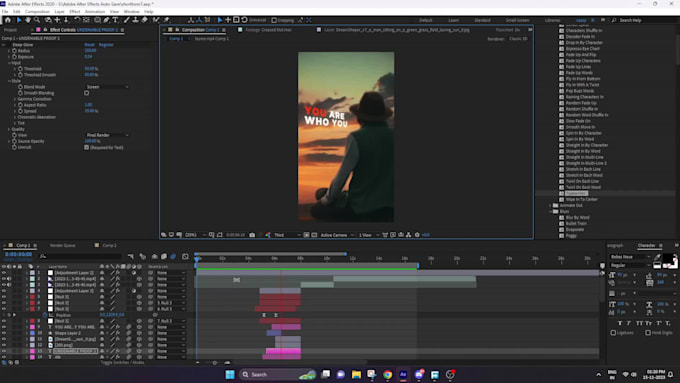The width and height of the screenshot is (680, 383).
Task: Hide Shape Layer 2 with its eye icon
Action: coord(4,333)
